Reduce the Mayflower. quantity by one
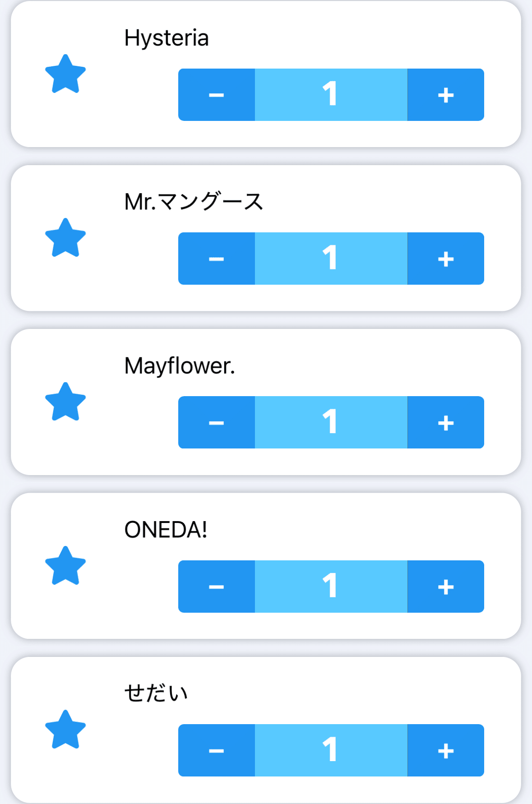The width and height of the screenshot is (532, 804). 217,422
